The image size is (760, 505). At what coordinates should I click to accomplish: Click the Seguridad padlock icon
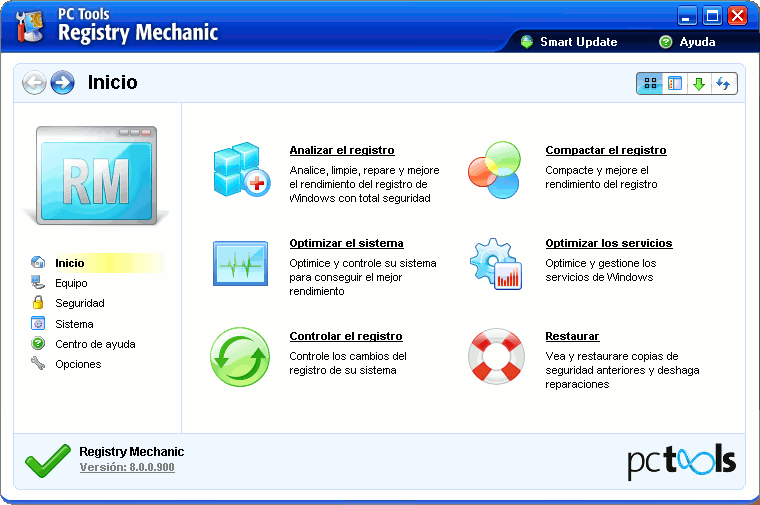click(38, 302)
